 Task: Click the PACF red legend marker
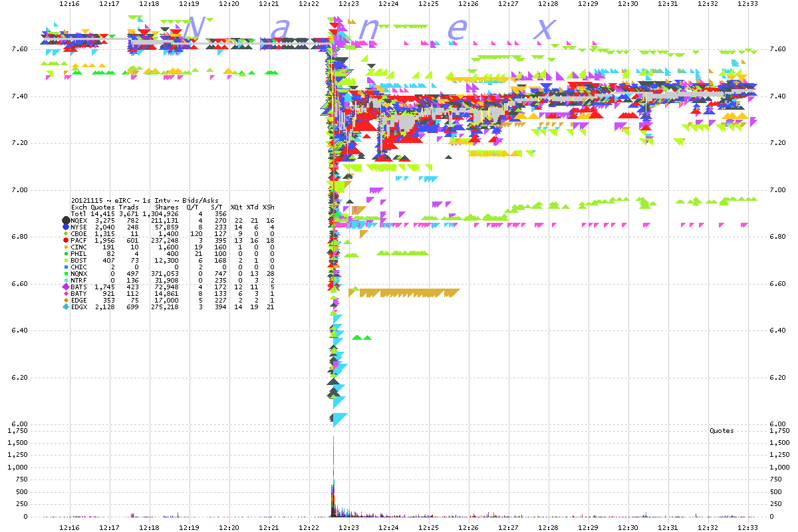tap(66, 240)
